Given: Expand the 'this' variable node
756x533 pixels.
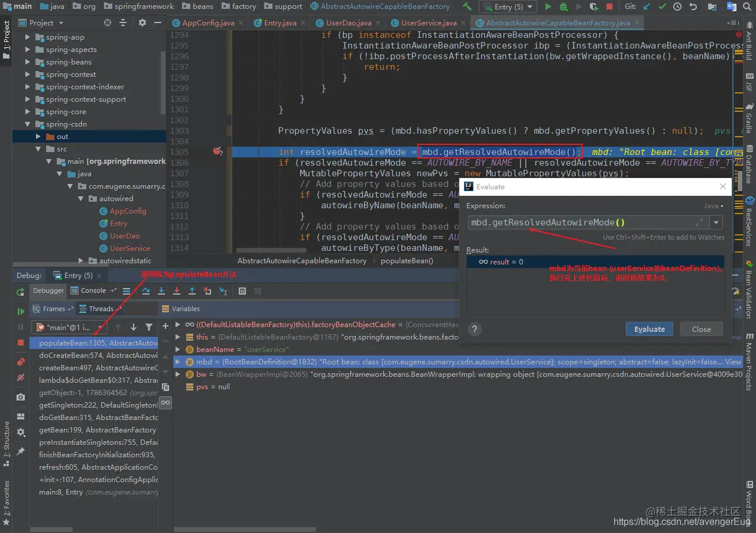Looking at the screenshot, I should click(178, 337).
